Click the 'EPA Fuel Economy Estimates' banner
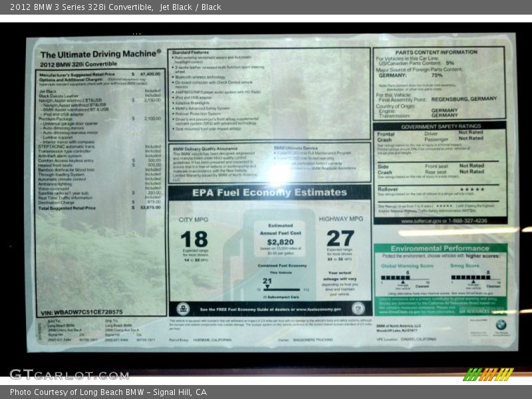The width and height of the screenshot is (532, 399). (x=270, y=192)
